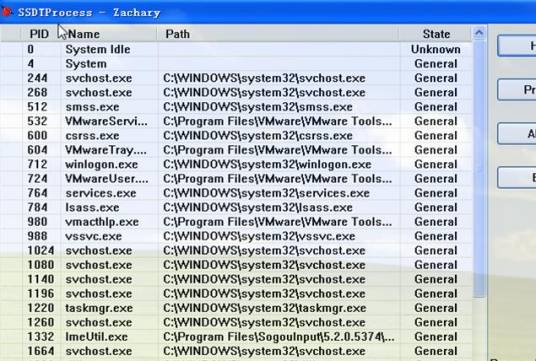Select the System process with PID 4

coord(236,64)
